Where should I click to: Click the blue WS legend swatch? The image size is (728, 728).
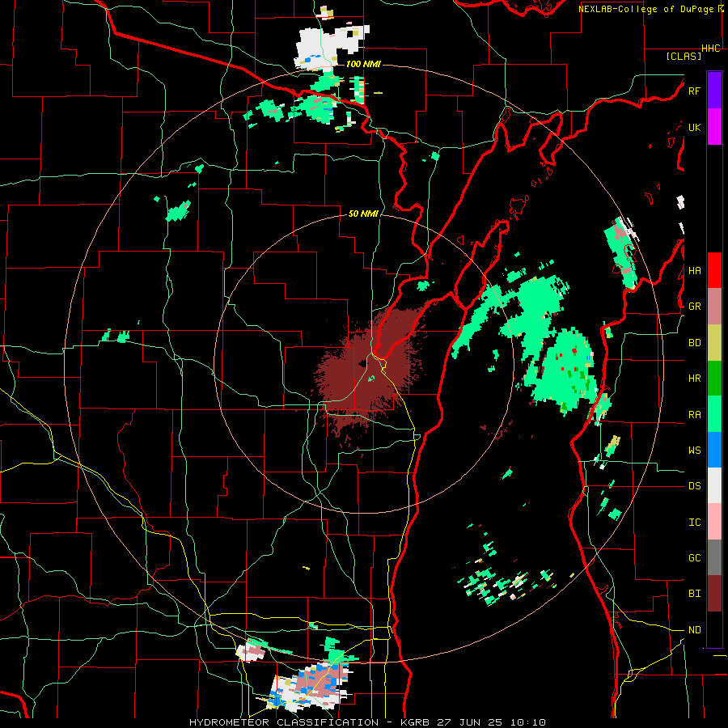click(714, 450)
